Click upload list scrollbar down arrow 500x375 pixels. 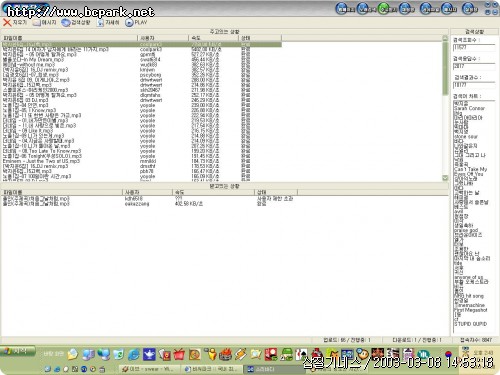[445, 178]
